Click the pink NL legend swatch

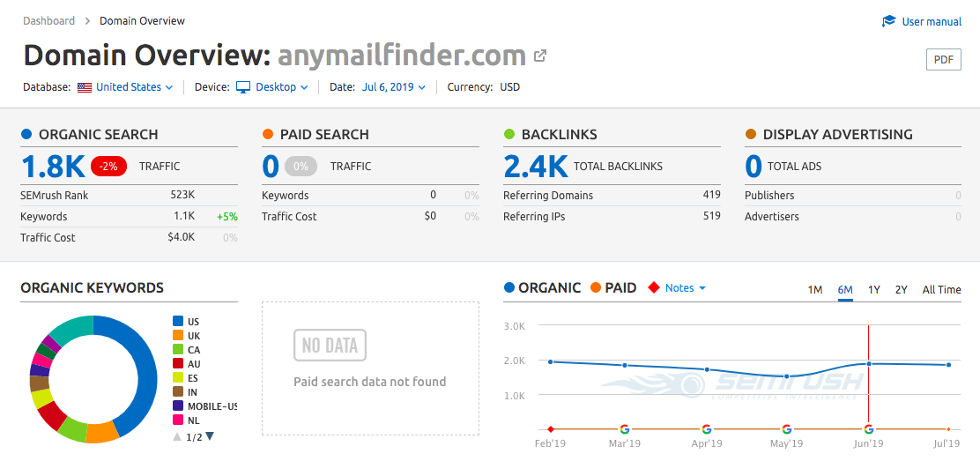point(178,420)
